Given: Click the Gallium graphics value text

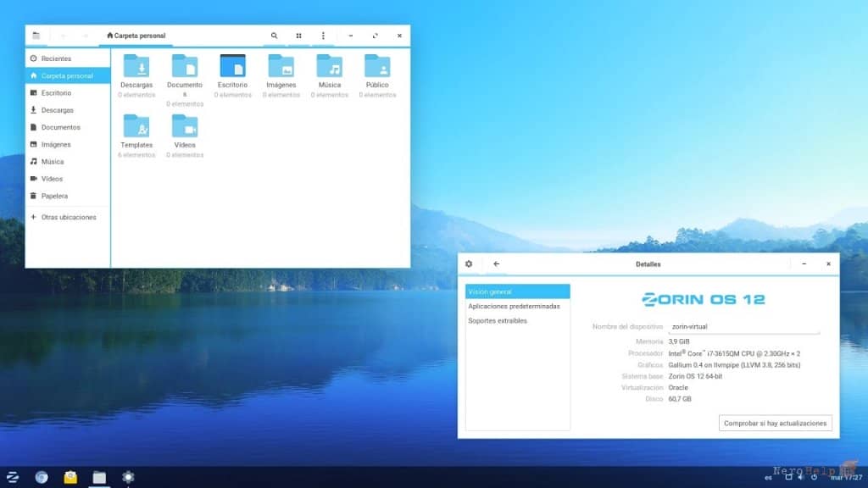Looking at the screenshot, I should [x=734, y=364].
